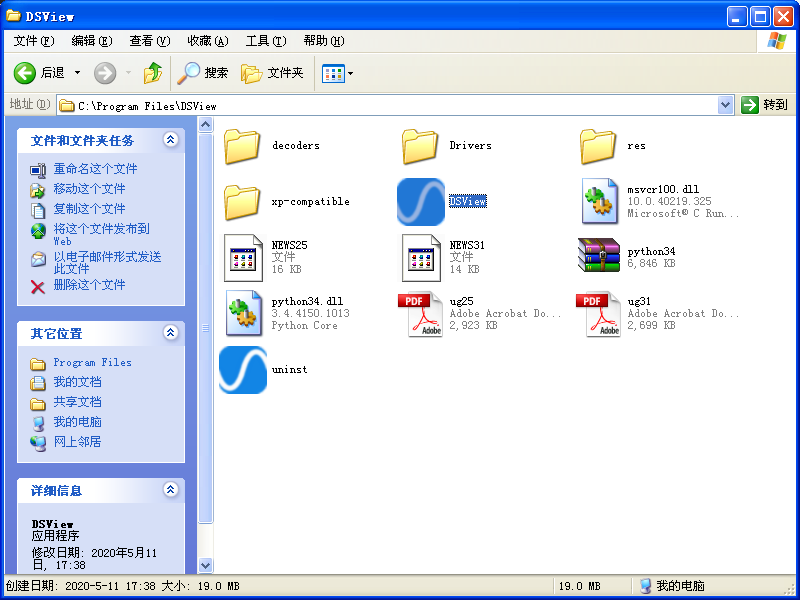This screenshot has width=800, height=600.
Task: Open the 帮助(H) menu
Action: pos(324,41)
